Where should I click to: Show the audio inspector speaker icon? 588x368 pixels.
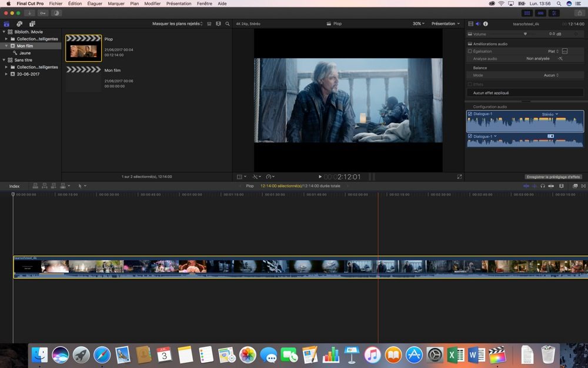(x=477, y=24)
